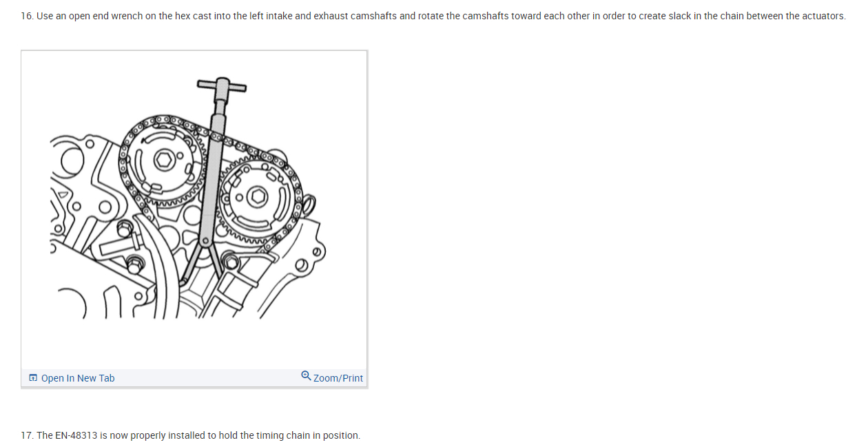This screenshot has height=447, width=868.
Task: Click the right camshaft actuator hex bolt
Action: tap(257, 197)
